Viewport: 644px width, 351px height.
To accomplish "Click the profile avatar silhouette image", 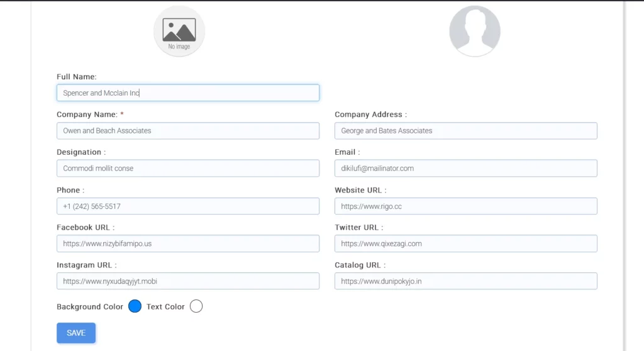I will pyautogui.click(x=474, y=31).
